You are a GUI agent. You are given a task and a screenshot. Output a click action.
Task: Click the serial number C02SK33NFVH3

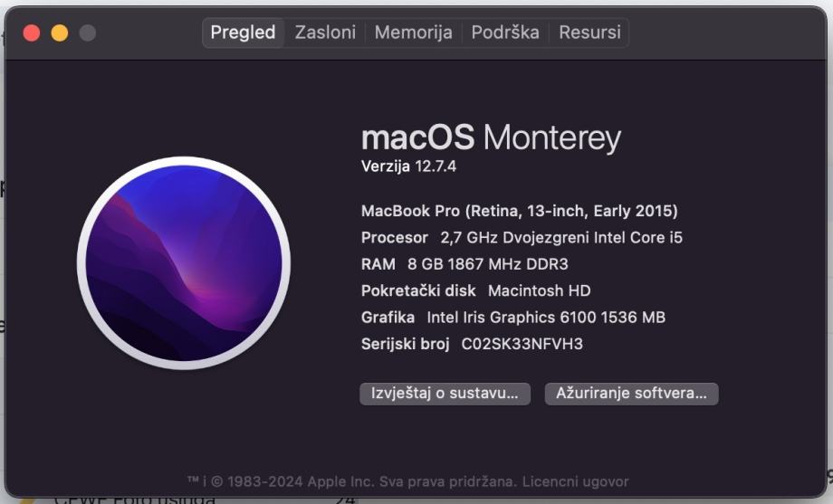[x=522, y=344]
